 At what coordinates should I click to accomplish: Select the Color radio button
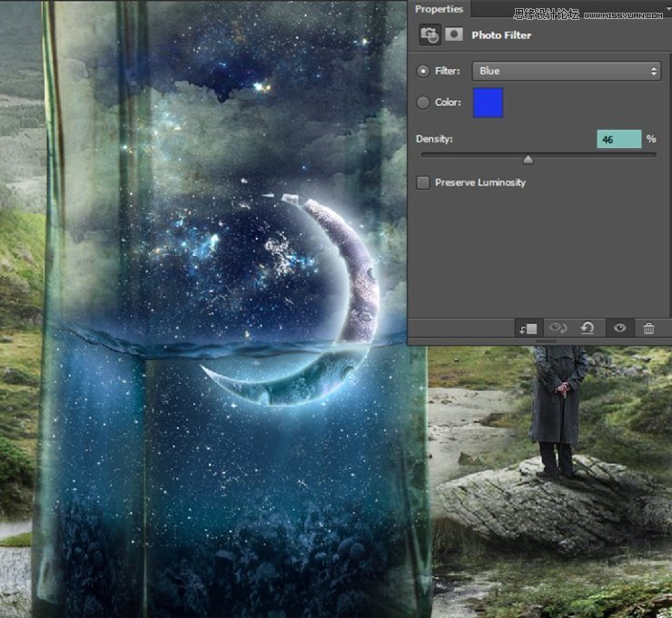click(x=423, y=103)
